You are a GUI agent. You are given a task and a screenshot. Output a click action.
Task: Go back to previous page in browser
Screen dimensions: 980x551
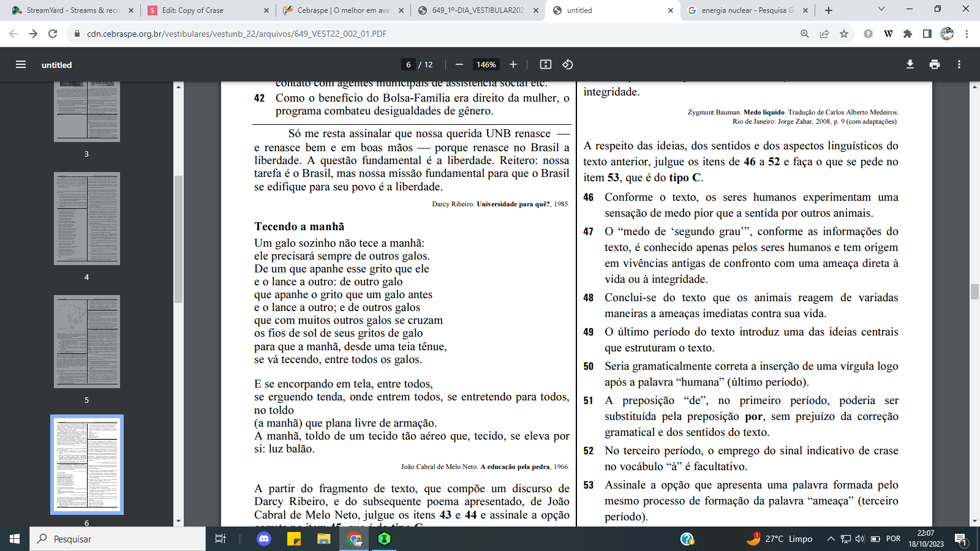tap(13, 34)
